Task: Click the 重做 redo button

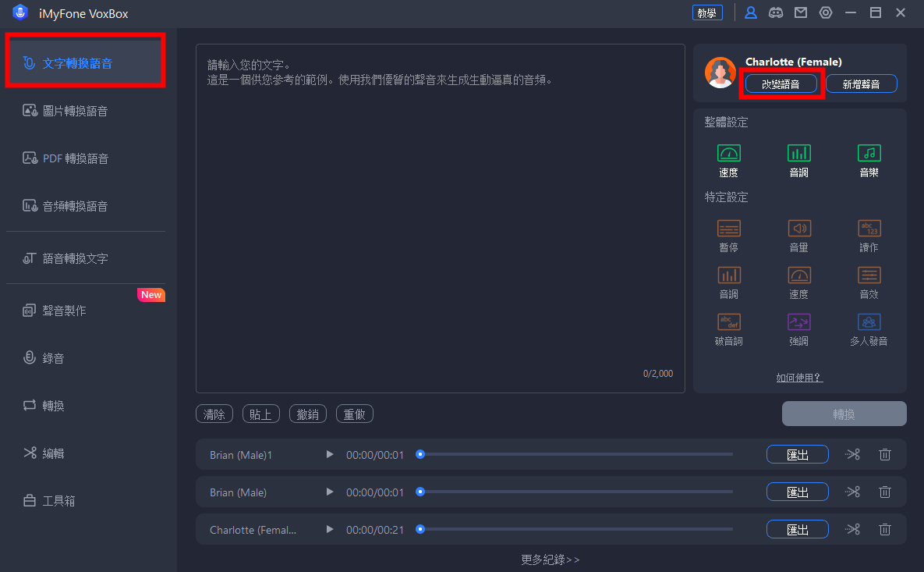Action: click(x=354, y=414)
